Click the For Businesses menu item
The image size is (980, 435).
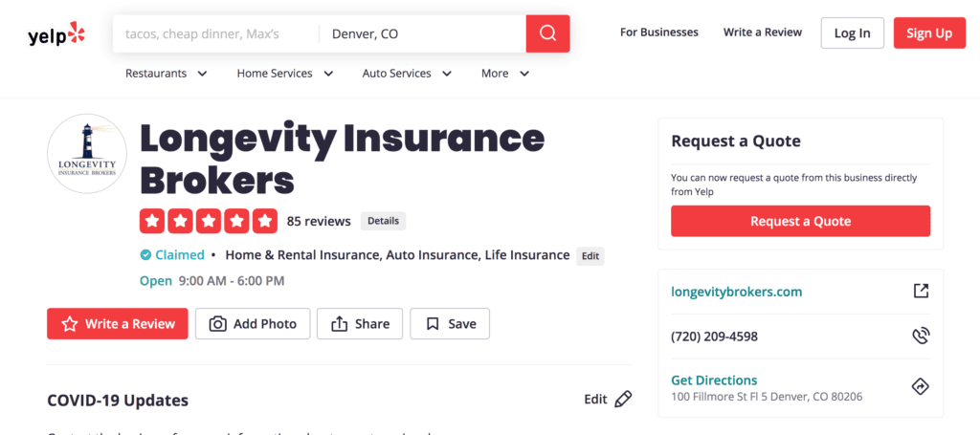[659, 33]
